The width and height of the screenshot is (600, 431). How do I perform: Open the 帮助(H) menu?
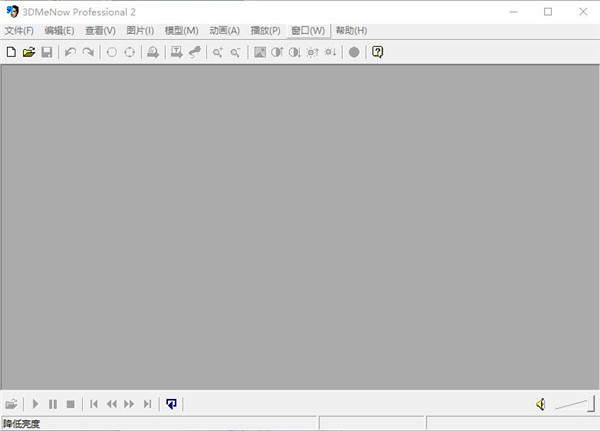pos(351,31)
